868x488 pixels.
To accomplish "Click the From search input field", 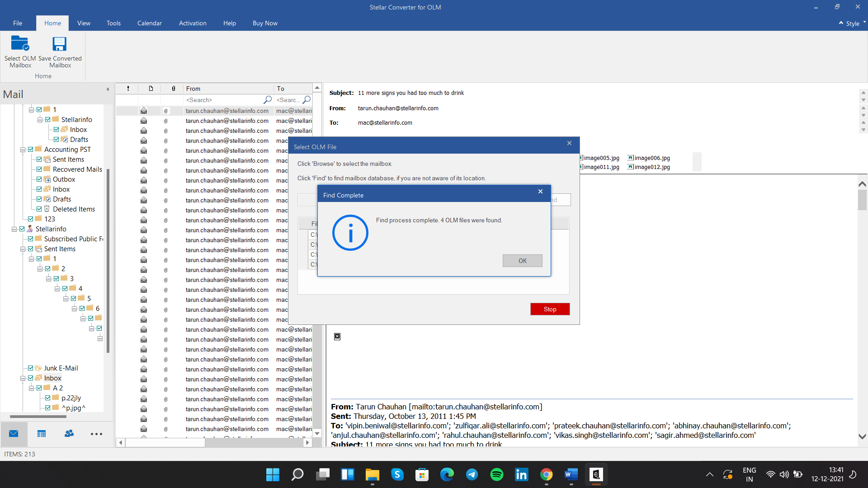I will pos(223,100).
